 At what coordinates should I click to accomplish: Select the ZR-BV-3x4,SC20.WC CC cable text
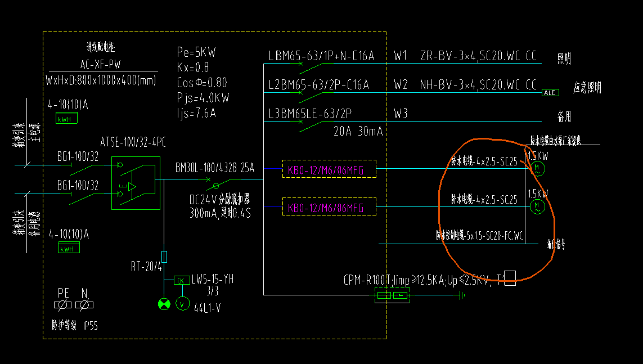(x=478, y=56)
